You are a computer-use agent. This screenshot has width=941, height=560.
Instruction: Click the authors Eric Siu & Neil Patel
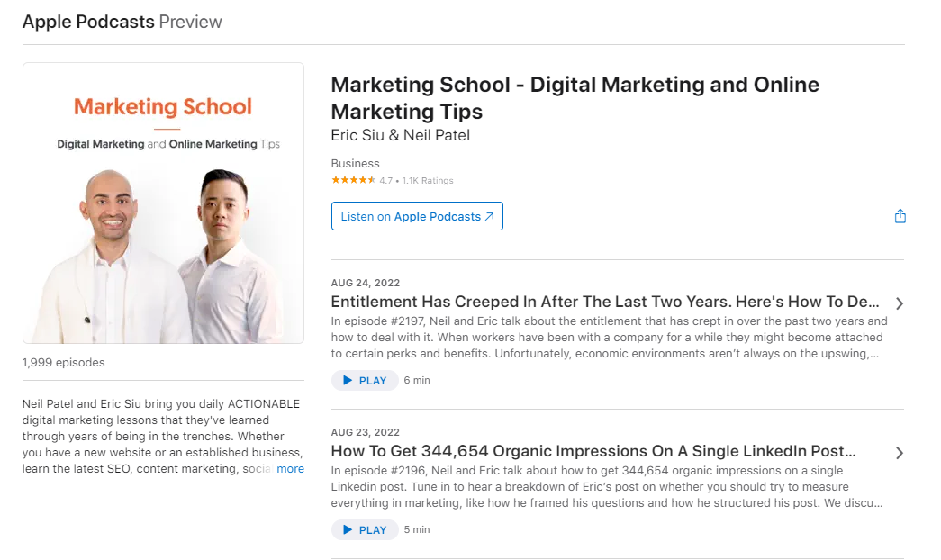401,135
